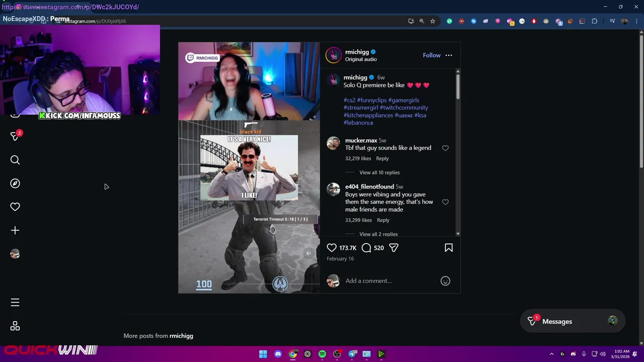Open the Windows Start menu

tap(263, 354)
